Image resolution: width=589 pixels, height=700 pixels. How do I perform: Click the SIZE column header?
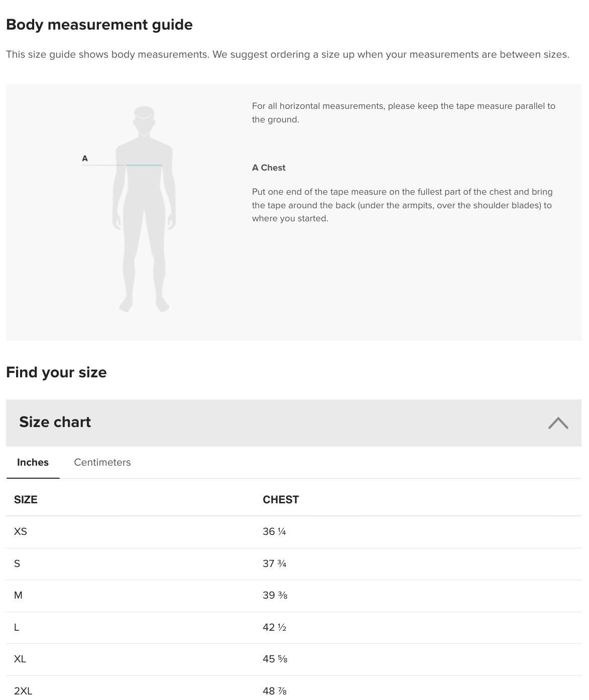click(26, 500)
